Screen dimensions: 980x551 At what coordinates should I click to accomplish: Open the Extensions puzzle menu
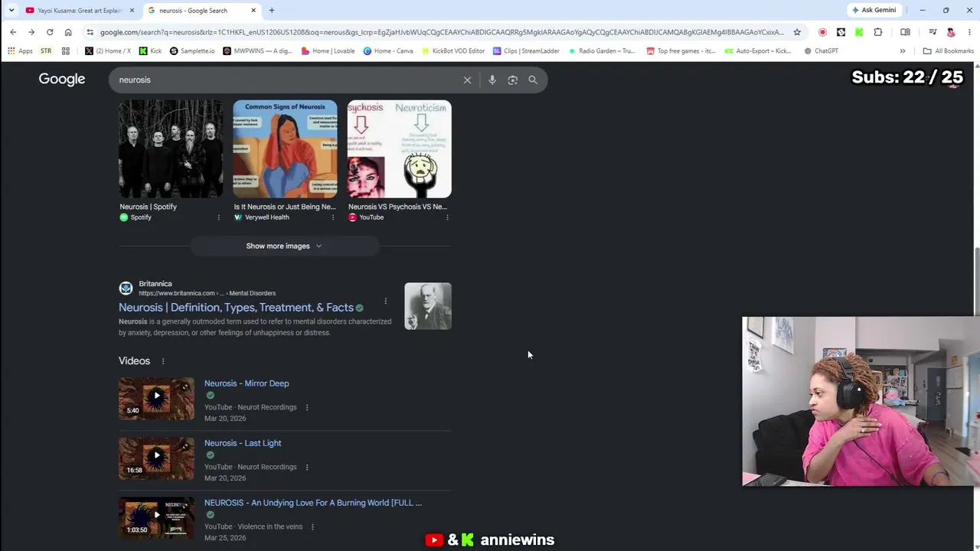point(878,32)
